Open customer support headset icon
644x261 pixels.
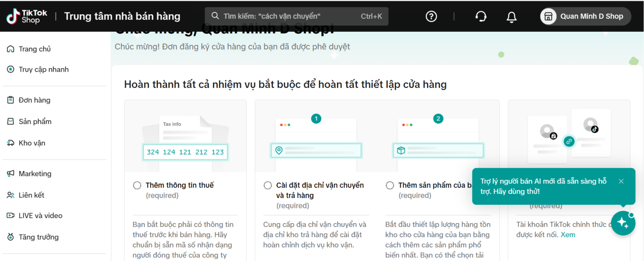[x=481, y=17]
